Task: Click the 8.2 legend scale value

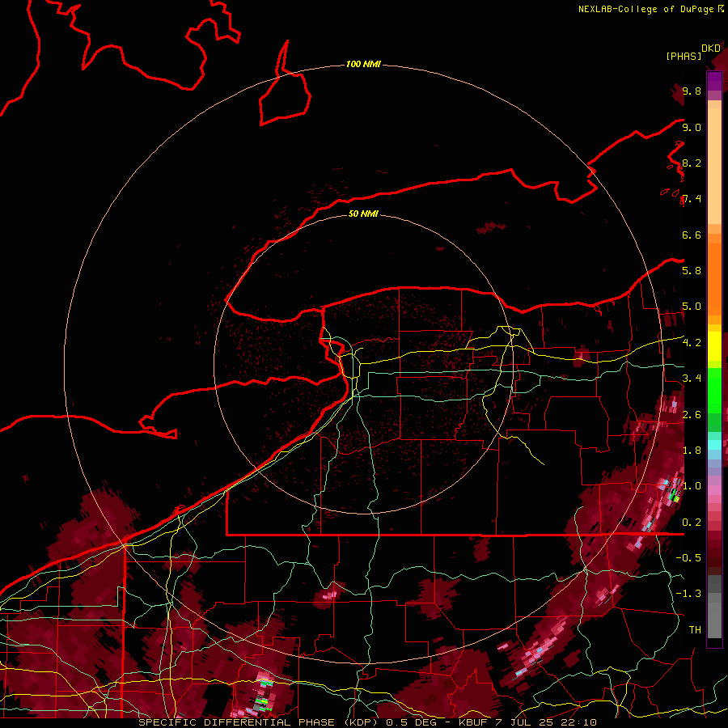Action: [x=692, y=163]
